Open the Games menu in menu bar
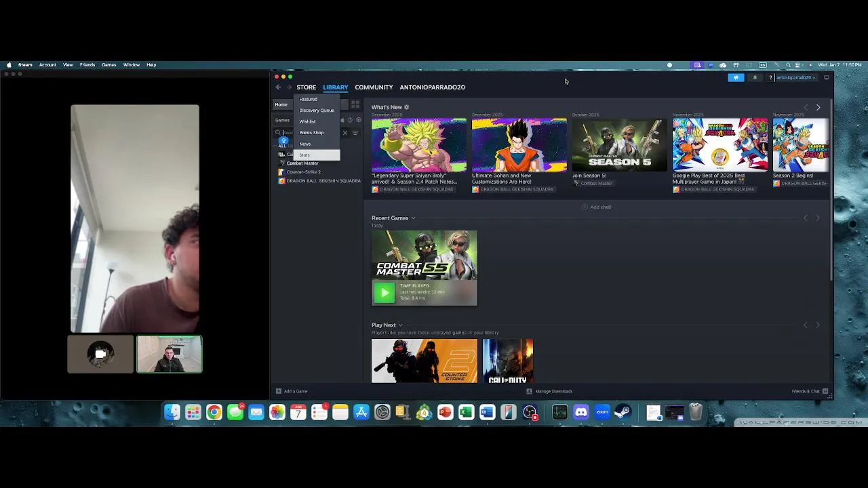 click(109, 65)
